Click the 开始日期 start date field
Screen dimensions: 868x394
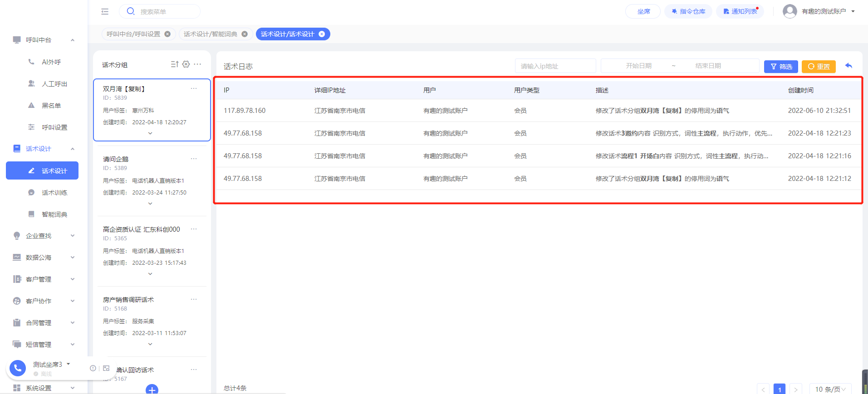point(638,66)
